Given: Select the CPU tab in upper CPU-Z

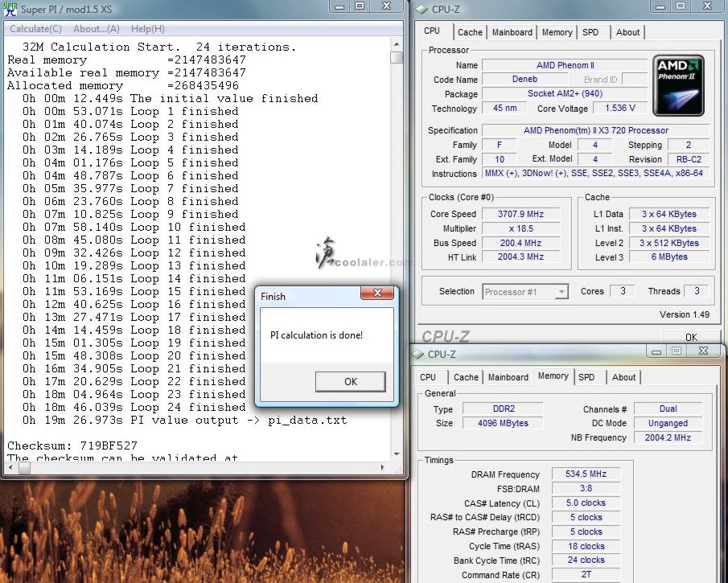Looking at the screenshot, I should point(432,31).
